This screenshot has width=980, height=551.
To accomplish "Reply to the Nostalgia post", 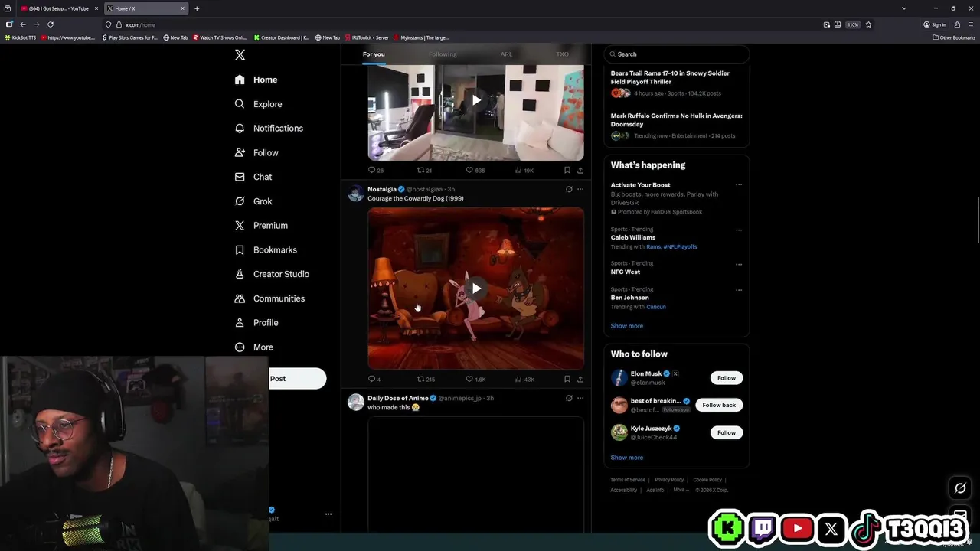I will pos(374,379).
